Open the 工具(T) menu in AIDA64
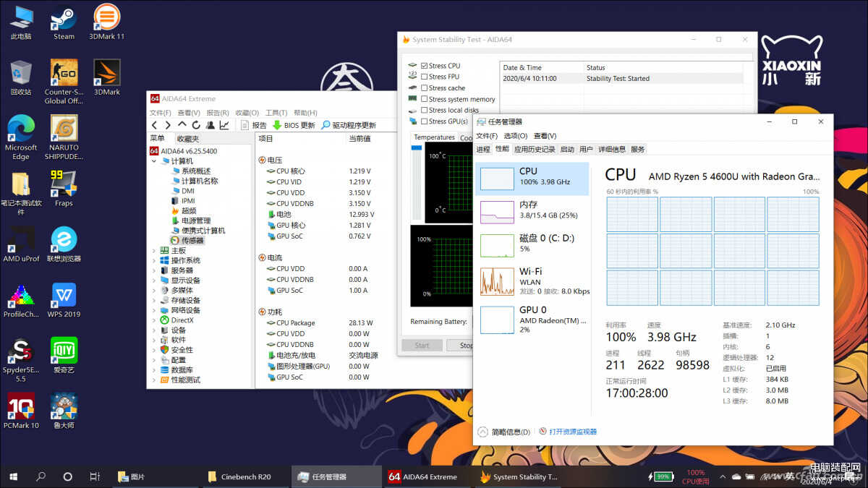This screenshot has height=488, width=868. (x=276, y=113)
